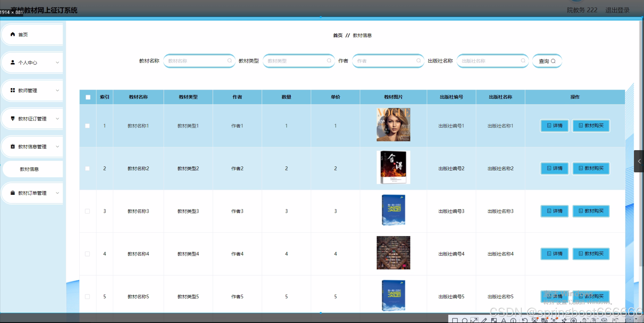Click the 个人中心 person icon
The height and width of the screenshot is (323, 644).
(13, 62)
